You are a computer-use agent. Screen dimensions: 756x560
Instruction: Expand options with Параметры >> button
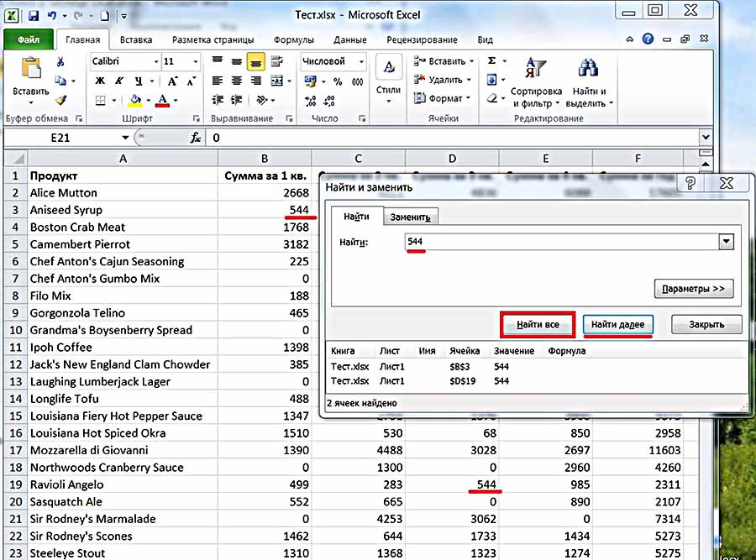click(x=693, y=289)
